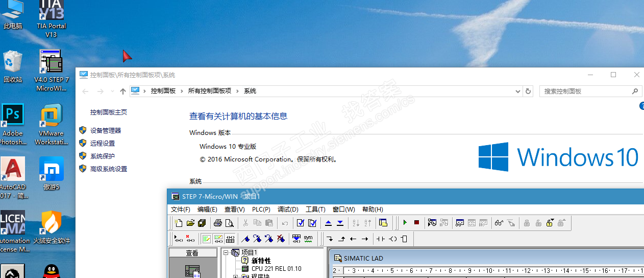The width and height of the screenshot is (644, 278).
Task: Open 远程设置 link
Action: pyautogui.click(x=103, y=144)
